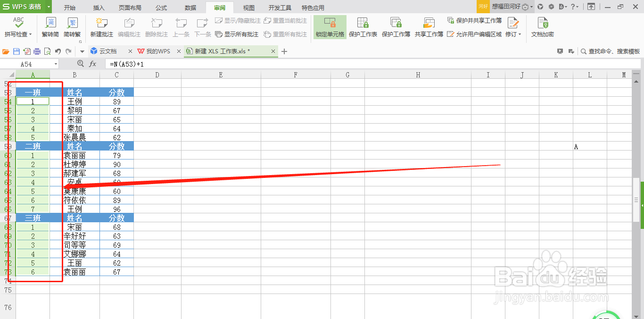The height and width of the screenshot is (319, 644).
Task: Switch to the 插入 ribbon tab
Action: tap(99, 8)
